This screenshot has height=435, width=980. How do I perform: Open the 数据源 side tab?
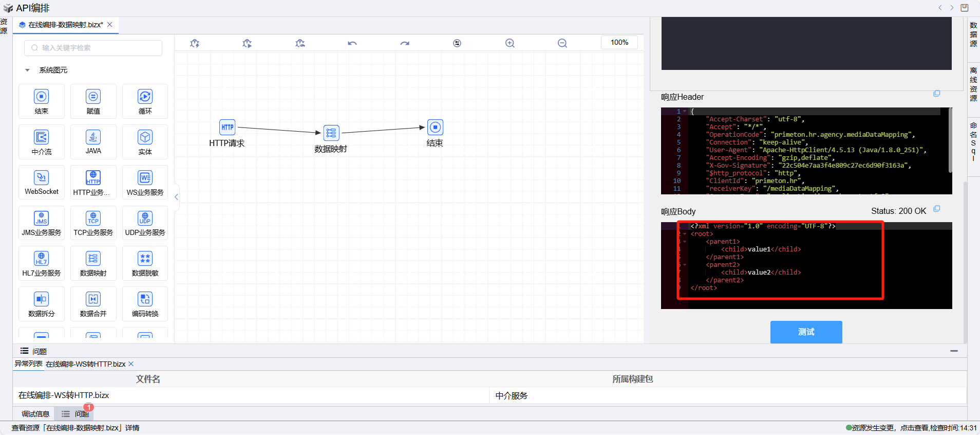973,34
